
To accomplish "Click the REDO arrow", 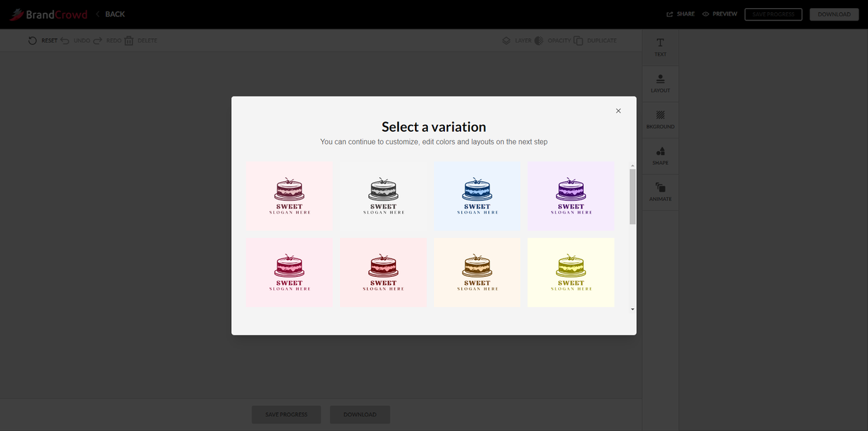I will click(x=98, y=41).
